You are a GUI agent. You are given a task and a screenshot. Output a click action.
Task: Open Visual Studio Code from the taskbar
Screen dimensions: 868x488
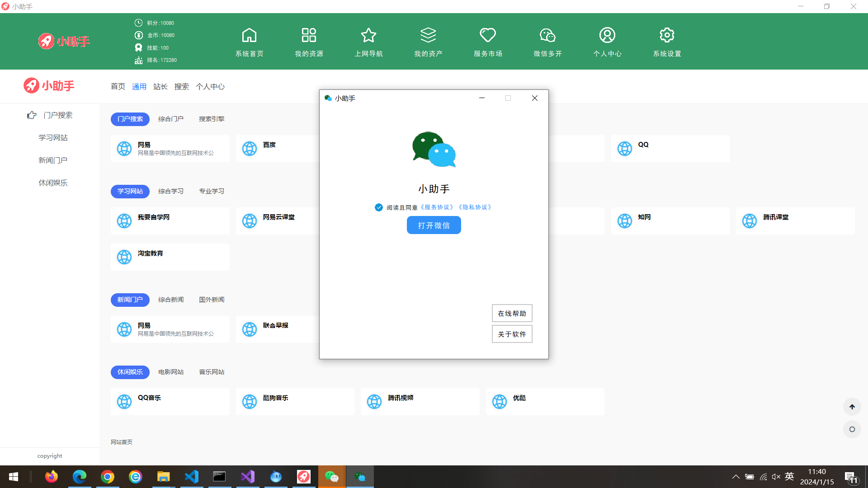coord(192,477)
